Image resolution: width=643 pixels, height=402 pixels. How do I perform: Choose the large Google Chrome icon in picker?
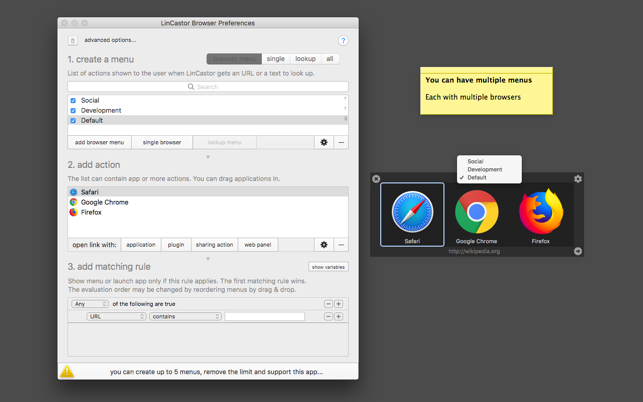pos(477,212)
